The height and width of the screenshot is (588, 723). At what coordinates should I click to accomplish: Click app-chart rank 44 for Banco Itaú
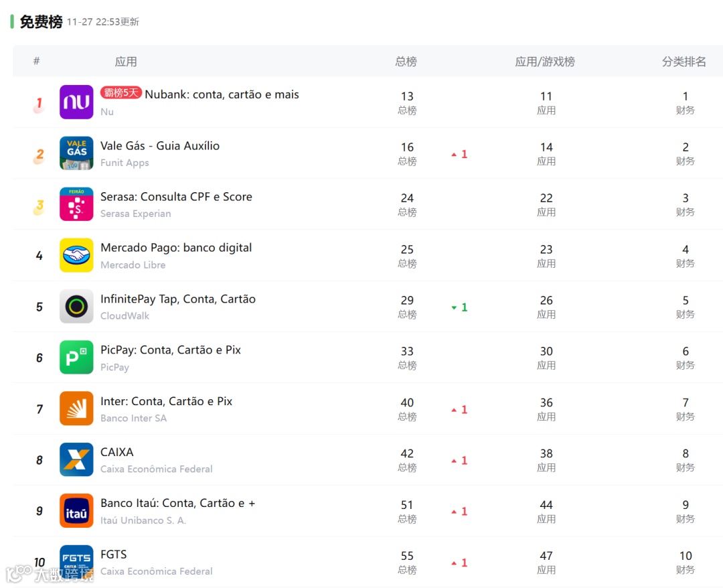click(546, 504)
